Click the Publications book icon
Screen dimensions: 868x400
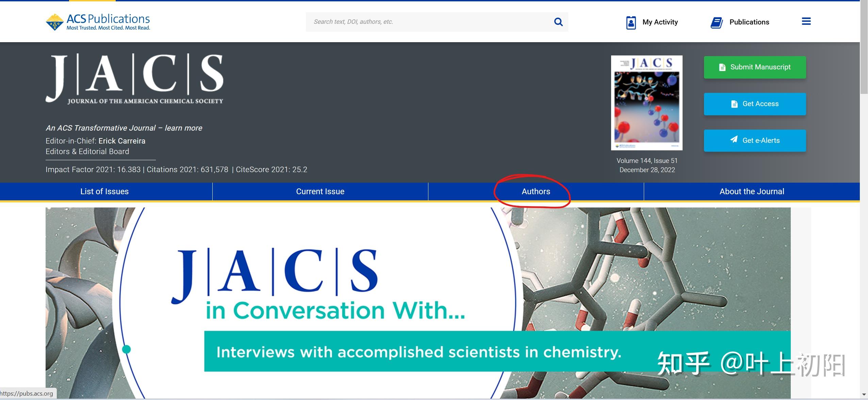tap(717, 22)
